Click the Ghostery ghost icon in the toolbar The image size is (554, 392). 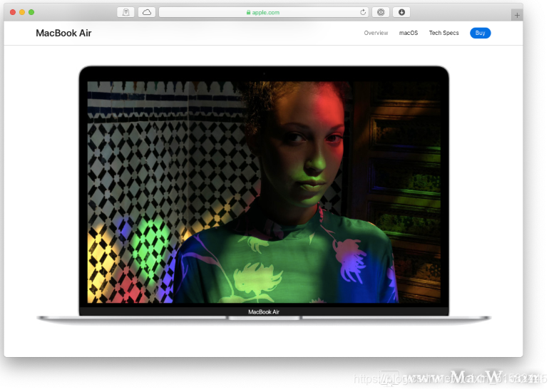pos(125,12)
